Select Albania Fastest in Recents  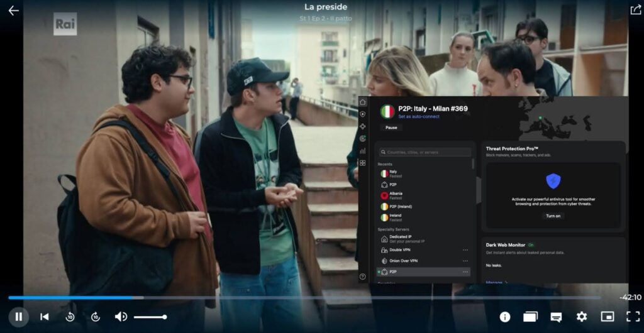(423, 195)
